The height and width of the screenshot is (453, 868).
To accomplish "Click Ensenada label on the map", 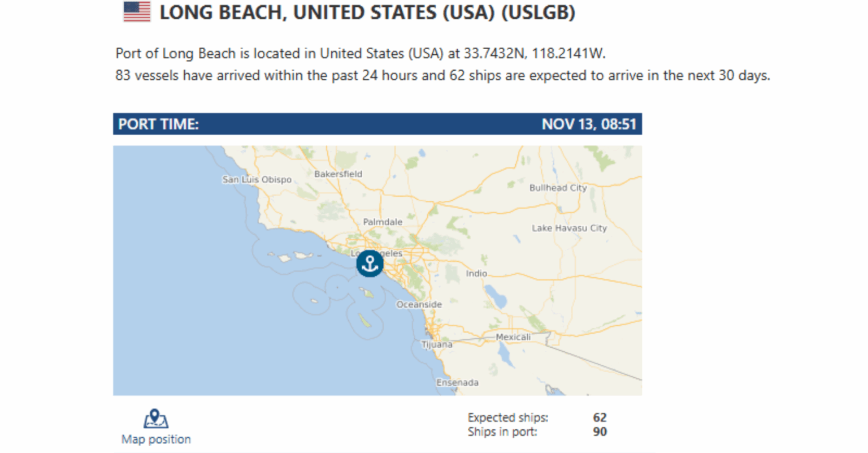I will coord(457,383).
